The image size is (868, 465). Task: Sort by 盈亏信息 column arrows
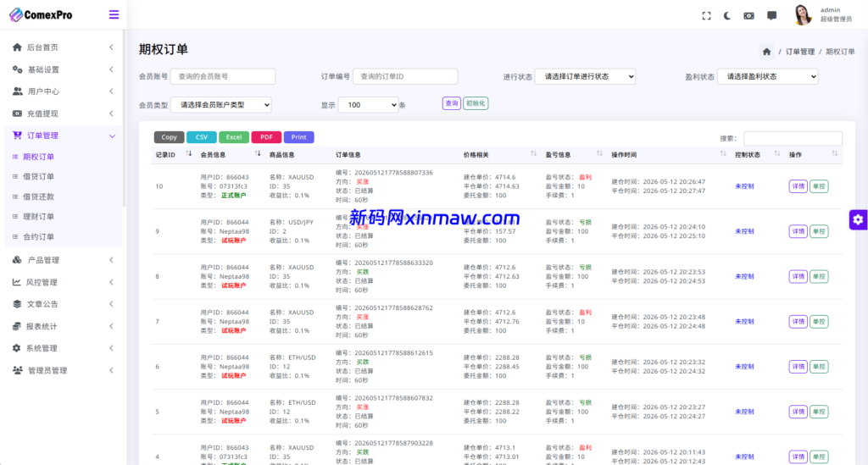point(599,153)
